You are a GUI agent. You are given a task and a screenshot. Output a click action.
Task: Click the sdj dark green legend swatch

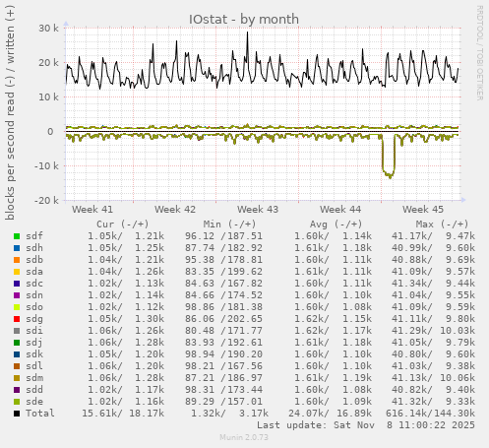coord(17,343)
